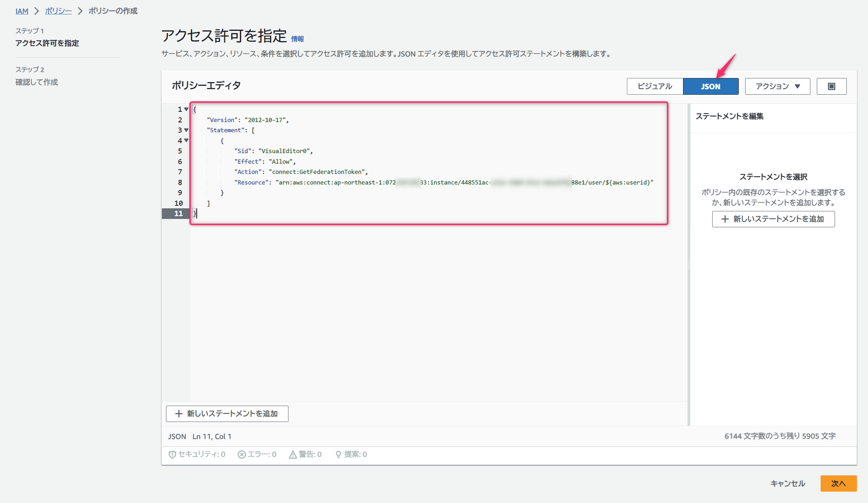This screenshot has width=868, height=503.
Task: Click the "Resource" ARN line
Action: pos(444,182)
